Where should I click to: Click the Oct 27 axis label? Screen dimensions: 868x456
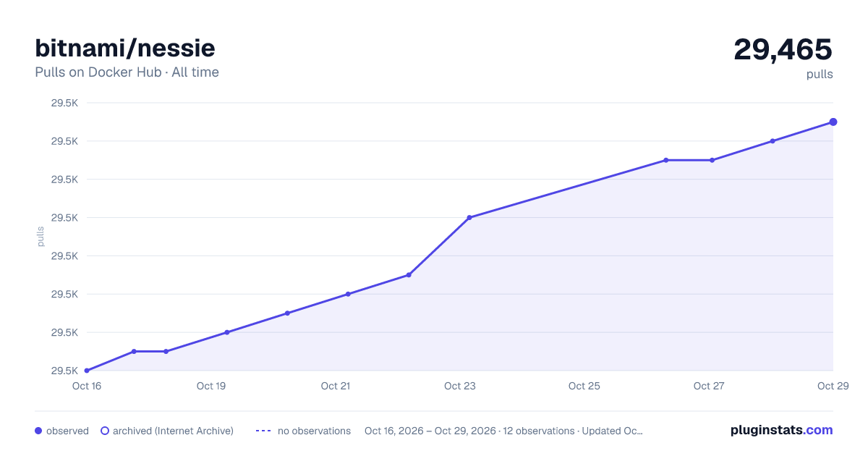pos(709,386)
